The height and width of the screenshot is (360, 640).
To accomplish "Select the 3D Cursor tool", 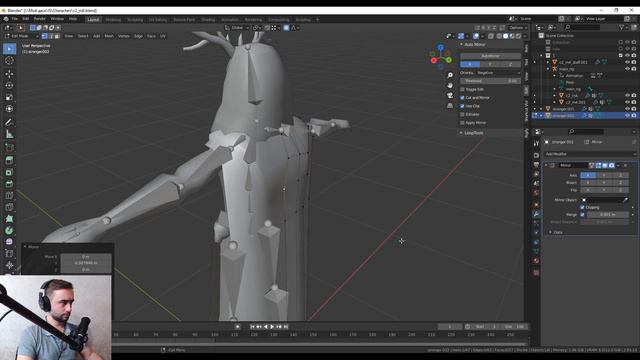I will (x=9, y=61).
